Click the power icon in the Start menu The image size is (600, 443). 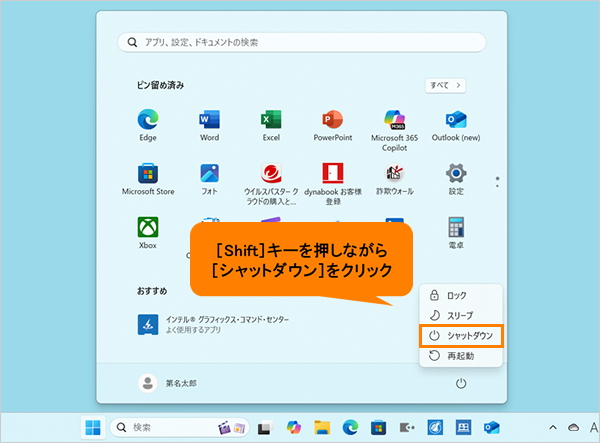(461, 382)
